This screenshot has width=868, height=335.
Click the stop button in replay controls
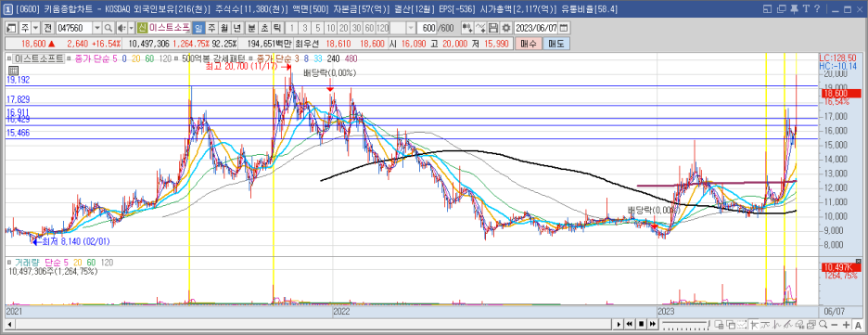tap(641, 324)
